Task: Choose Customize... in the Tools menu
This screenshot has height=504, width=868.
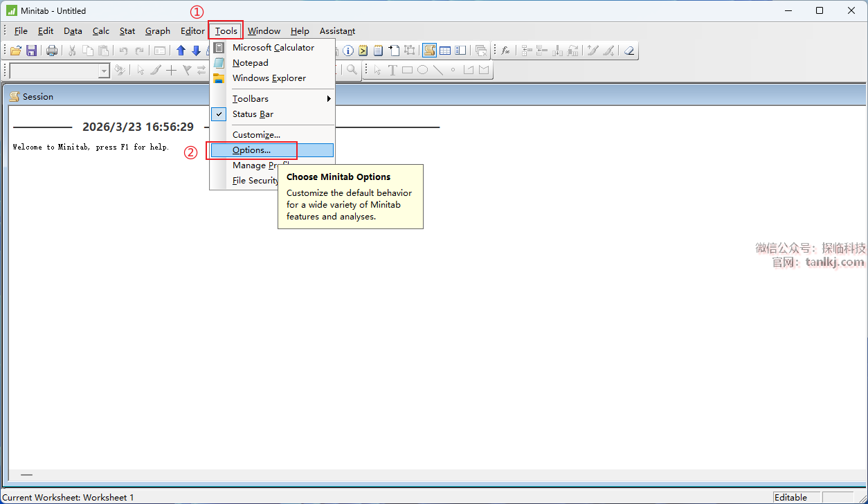Action: pos(256,135)
